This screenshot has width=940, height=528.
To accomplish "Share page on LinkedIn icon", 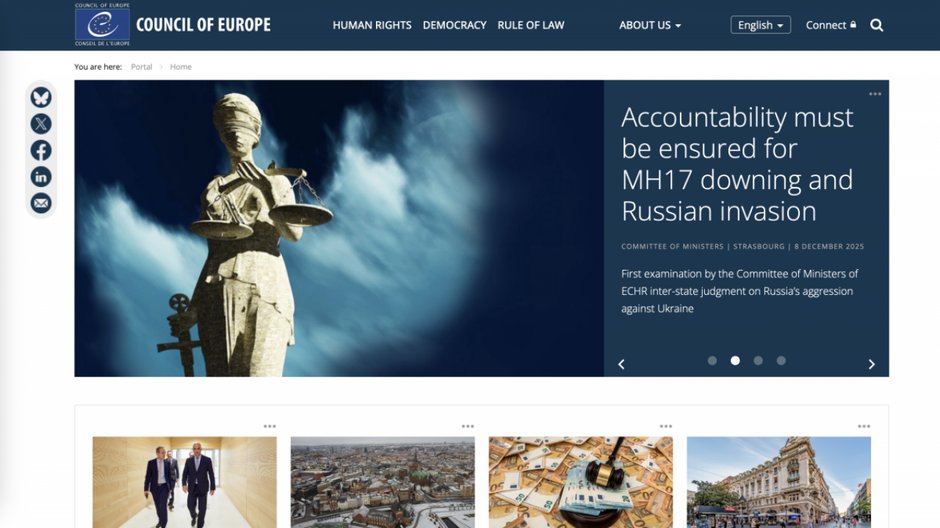I will point(41,177).
